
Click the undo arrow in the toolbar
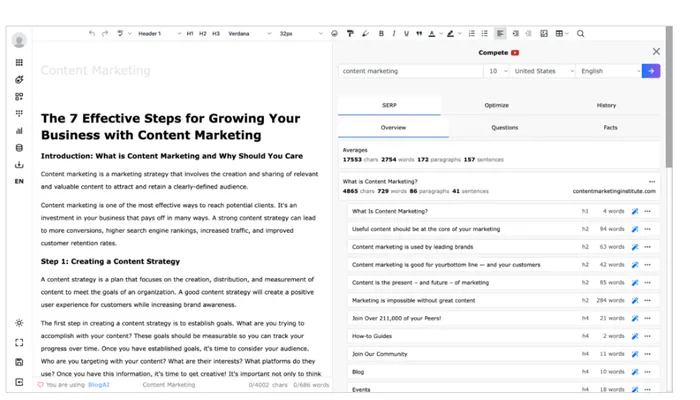(x=92, y=34)
